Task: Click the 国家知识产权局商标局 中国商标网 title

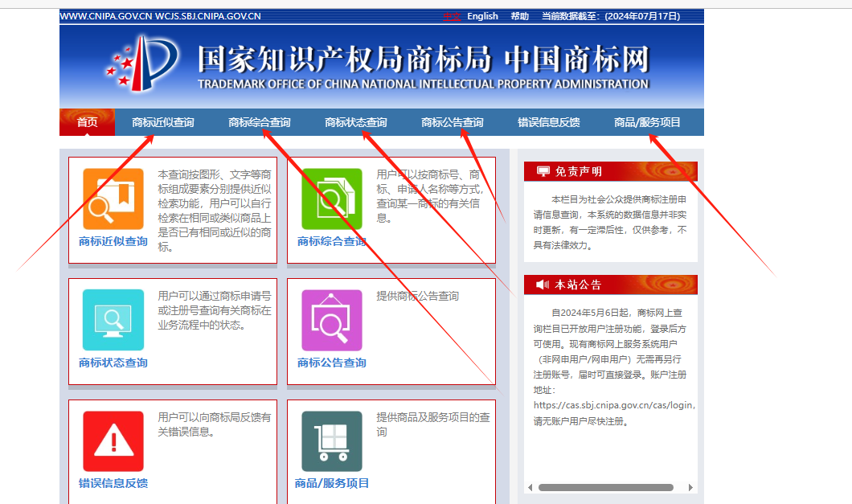Action: [x=424, y=59]
